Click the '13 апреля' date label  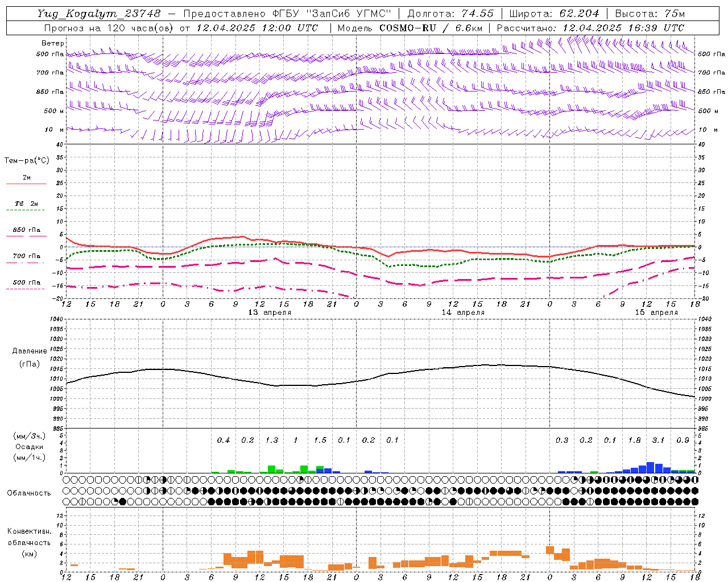[x=270, y=313]
